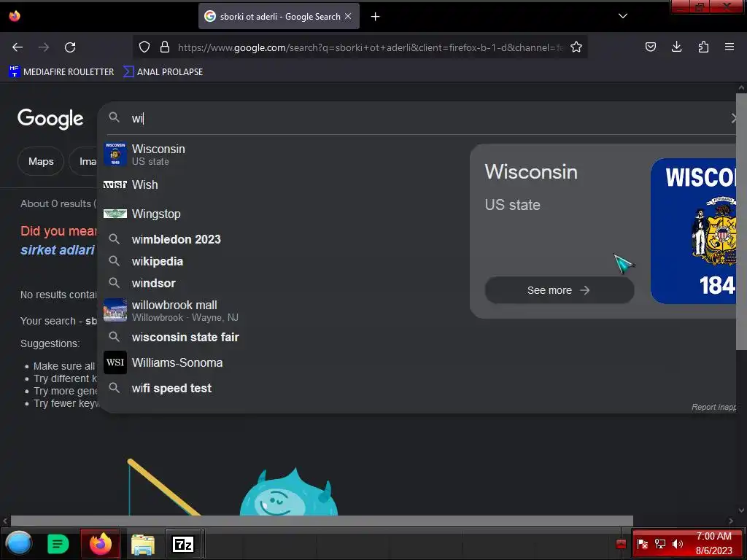
Task: Reload the current page
Action: click(x=70, y=47)
